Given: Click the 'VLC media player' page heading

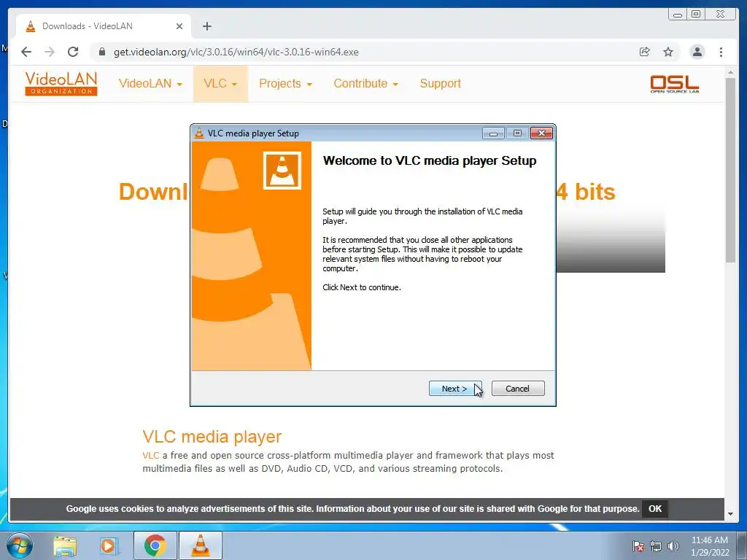Looking at the screenshot, I should point(212,437).
